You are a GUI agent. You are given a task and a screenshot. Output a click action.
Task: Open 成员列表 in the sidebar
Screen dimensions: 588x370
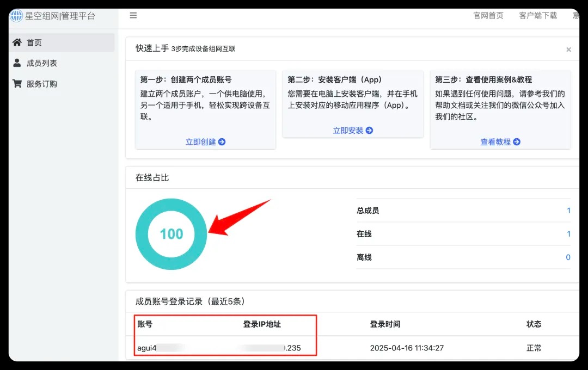[42, 63]
